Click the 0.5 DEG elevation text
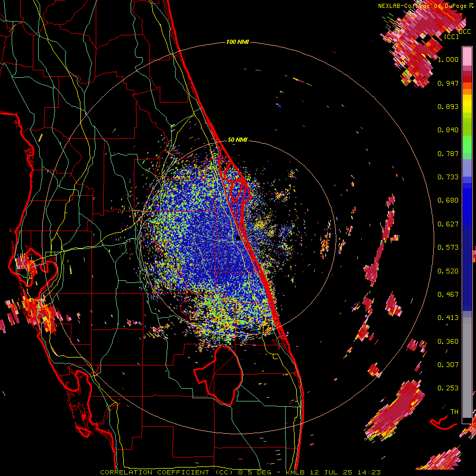 click(255, 472)
